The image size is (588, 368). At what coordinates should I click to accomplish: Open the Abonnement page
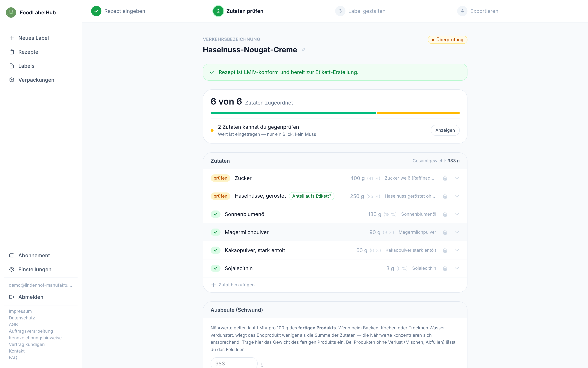click(41, 255)
